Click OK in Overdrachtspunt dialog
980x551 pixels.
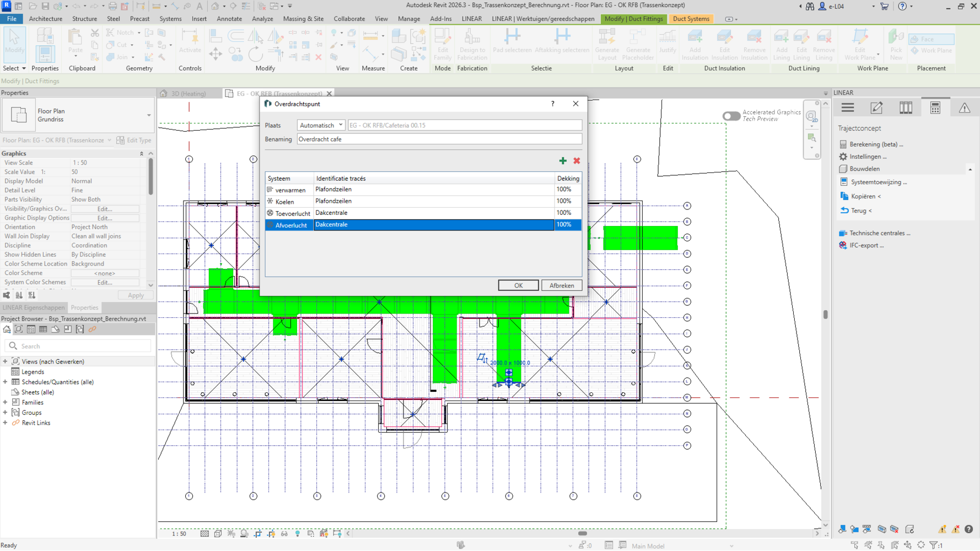pyautogui.click(x=518, y=285)
